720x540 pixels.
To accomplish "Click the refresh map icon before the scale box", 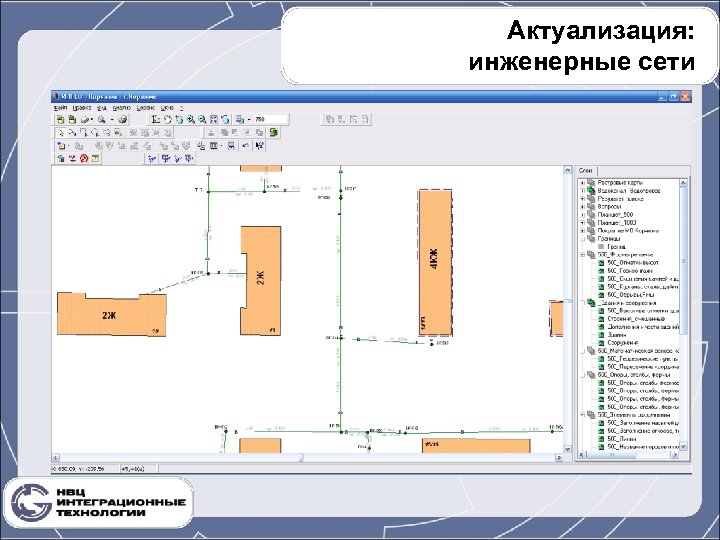I will click(x=225, y=119).
